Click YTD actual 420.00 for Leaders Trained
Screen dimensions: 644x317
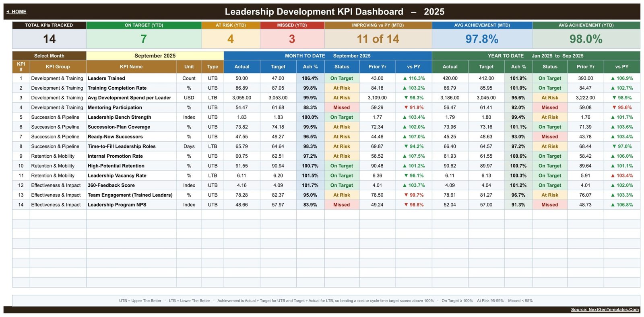click(x=450, y=78)
